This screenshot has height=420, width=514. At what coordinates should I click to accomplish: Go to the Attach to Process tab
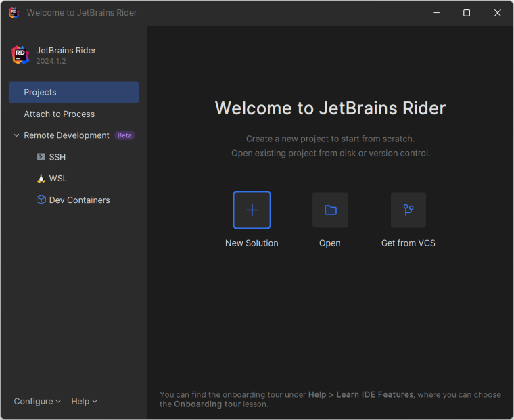click(60, 114)
